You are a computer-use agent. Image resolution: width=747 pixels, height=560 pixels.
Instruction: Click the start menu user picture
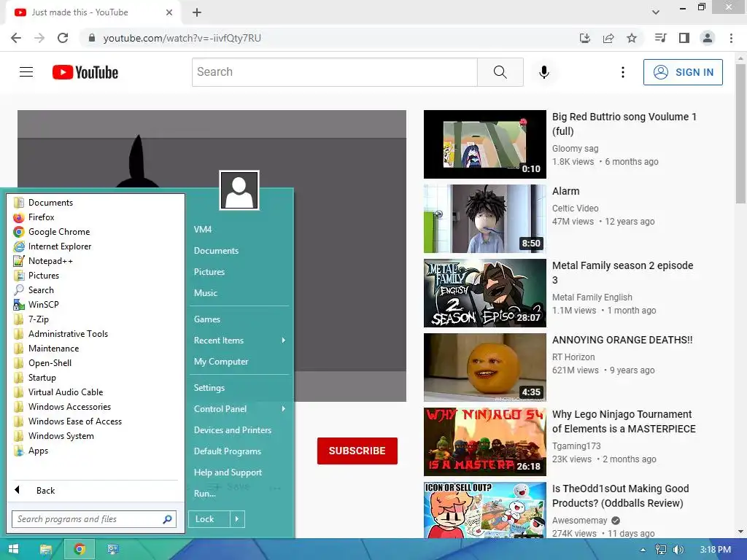point(239,190)
